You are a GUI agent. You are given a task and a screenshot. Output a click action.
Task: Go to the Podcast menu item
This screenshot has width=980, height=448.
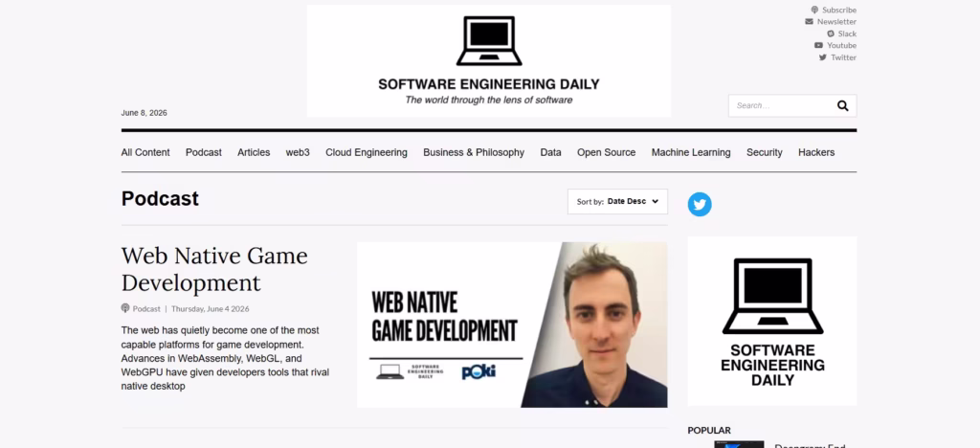coord(204,152)
